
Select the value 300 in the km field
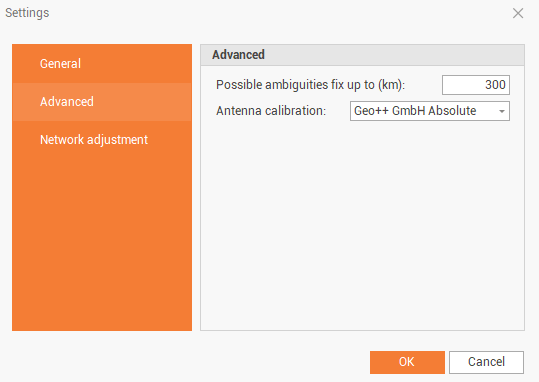click(495, 85)
